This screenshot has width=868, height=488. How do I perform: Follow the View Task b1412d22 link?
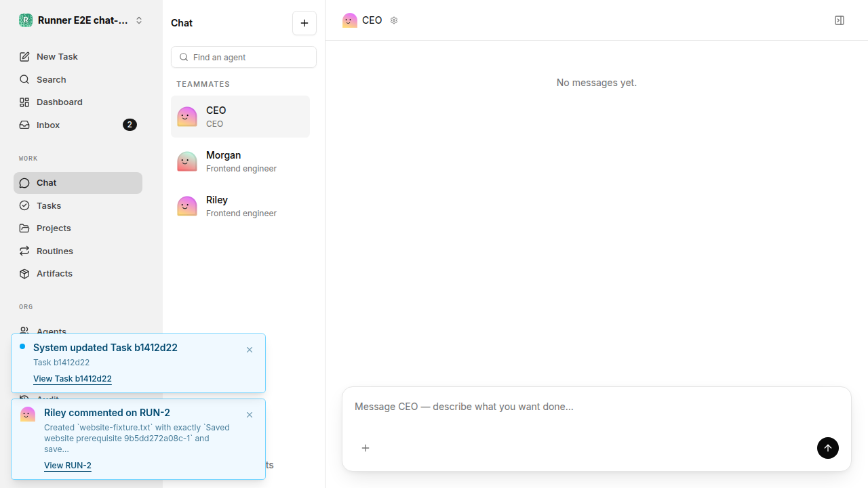pos(73,379)
